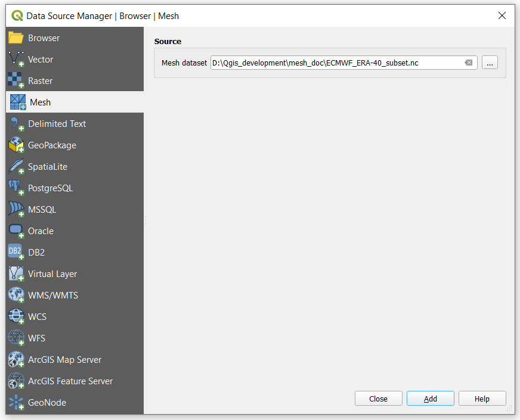Click the PostgreSQL elephant icon
Image resolution: width=520 pixels, height=420 pixels.
16,188
